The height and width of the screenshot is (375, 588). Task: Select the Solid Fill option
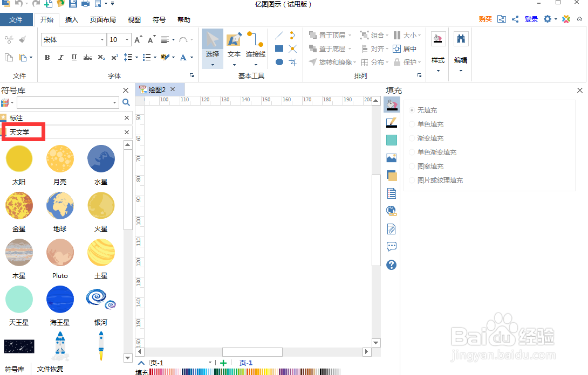pos(427,124)
